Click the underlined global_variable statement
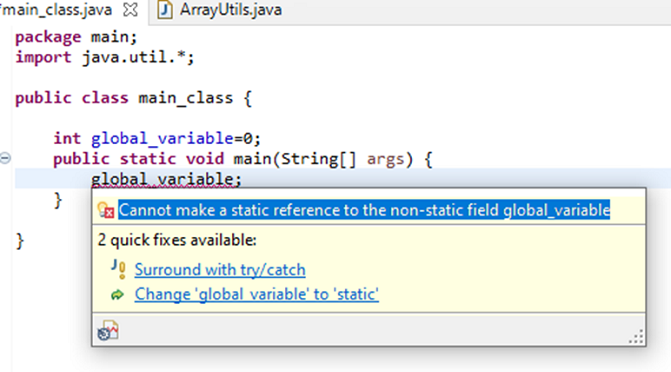The width and height of the screenshot is (671, 372). (166, 179)
